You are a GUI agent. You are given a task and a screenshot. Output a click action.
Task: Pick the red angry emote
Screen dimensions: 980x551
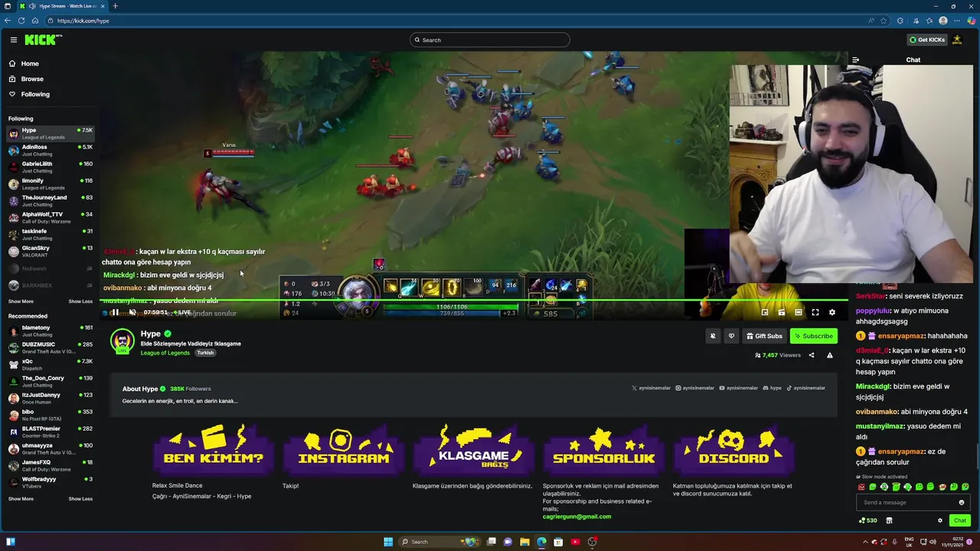[x=861, y=487]
